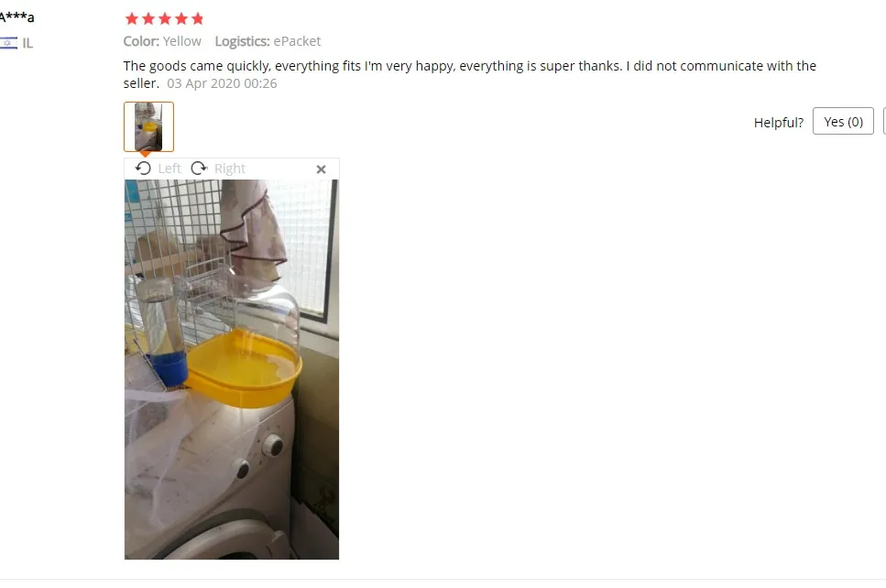The image size is (886, 588).
Task: Mark the review helpful with Yes (0)
Action: (843, 122)
